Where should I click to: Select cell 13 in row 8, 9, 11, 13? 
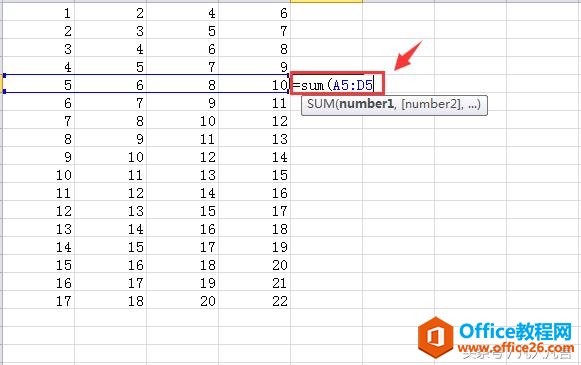click(x=255, y=138)
